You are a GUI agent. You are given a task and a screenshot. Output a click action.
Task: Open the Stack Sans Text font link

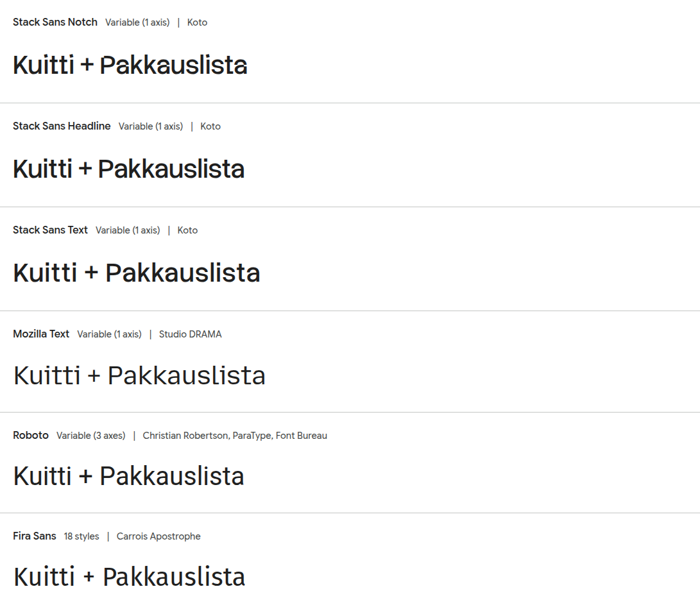tap(50, 230)
